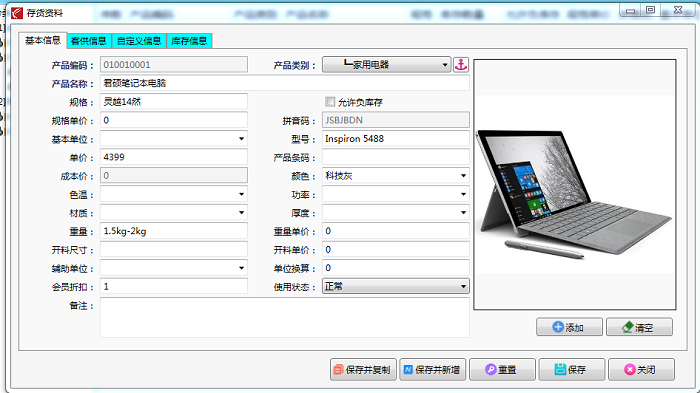
Task: Click the red 保存并复制 copy icon
Action: point(338,369)
